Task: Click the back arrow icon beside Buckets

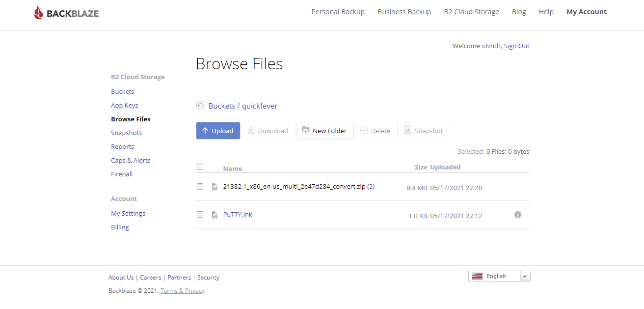Action: [x=200, y=106]
